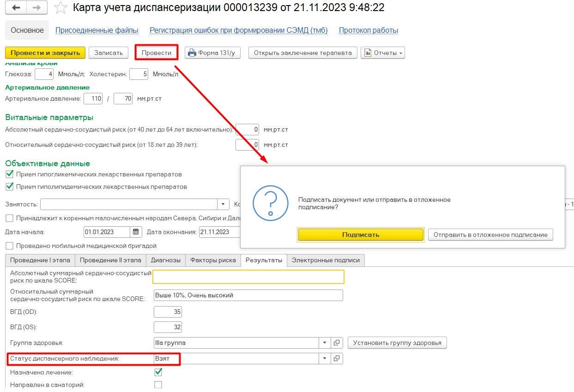574x392 pixels.
Task: Open the Электронные подписи tab
Action: [326, 260]
